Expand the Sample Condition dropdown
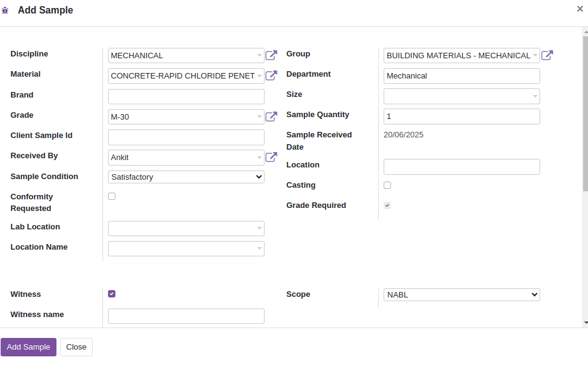The image size is (588, 368). point(186,177)
